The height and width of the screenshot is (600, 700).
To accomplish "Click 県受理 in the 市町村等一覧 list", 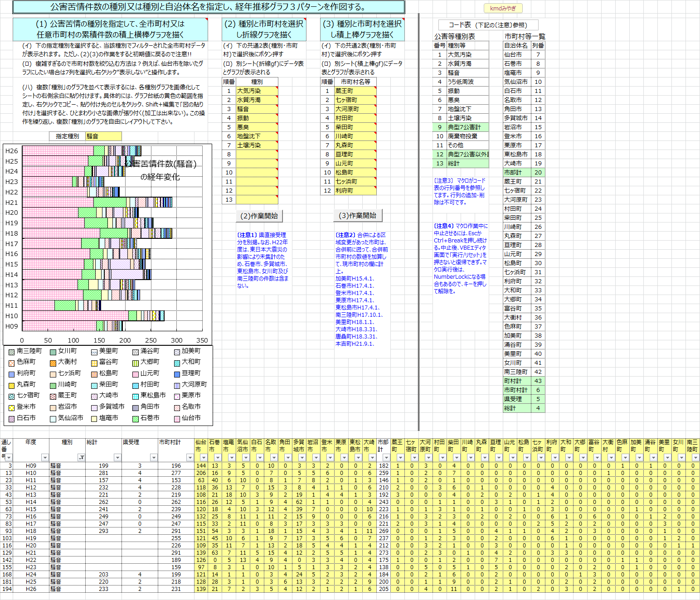I will 517,399.
